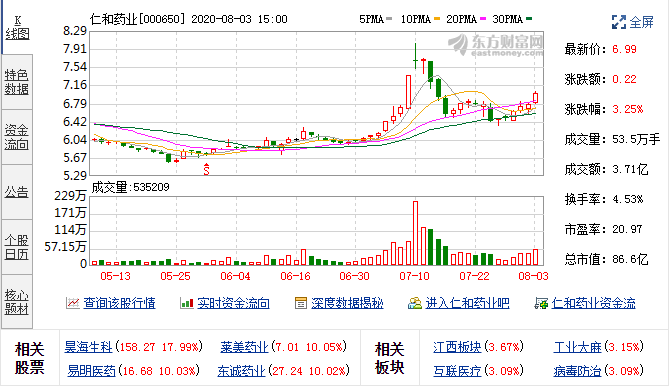Image resolution: width=669 pixels, height=386 pixels.
Task: Click the 成交额 value 3.71亿
Action: 631,169
